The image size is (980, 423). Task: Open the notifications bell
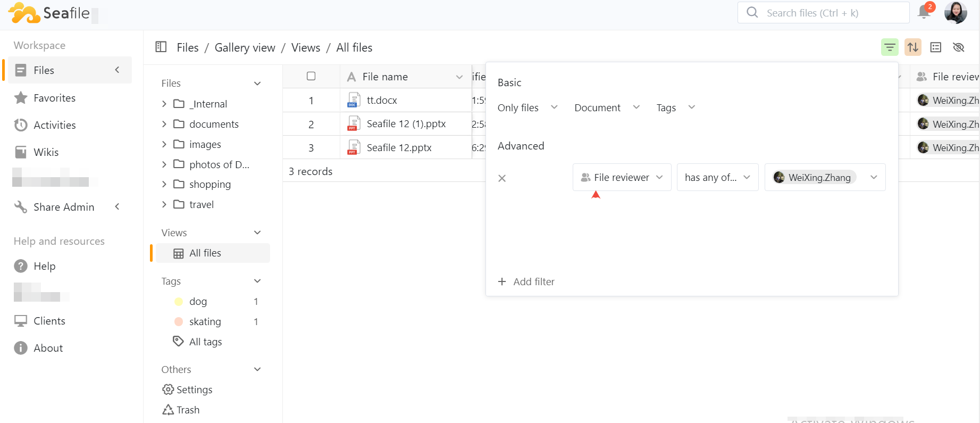[924, 12]
